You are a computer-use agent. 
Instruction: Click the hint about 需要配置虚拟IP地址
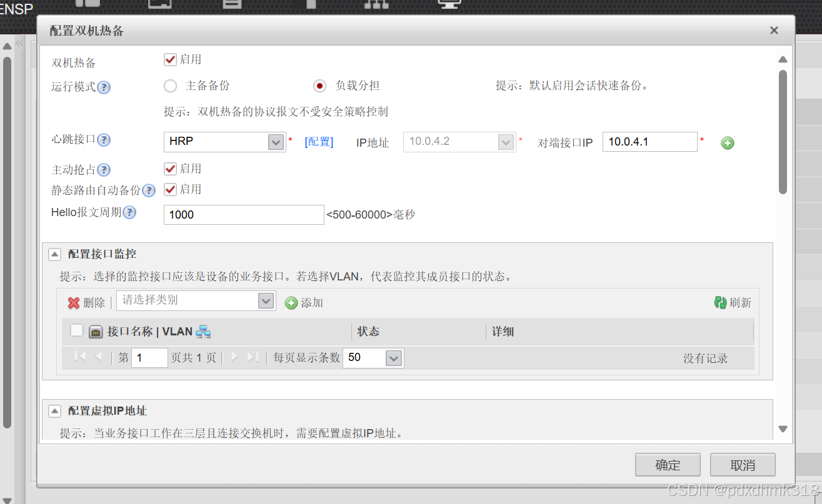click(x=231, y=433)
